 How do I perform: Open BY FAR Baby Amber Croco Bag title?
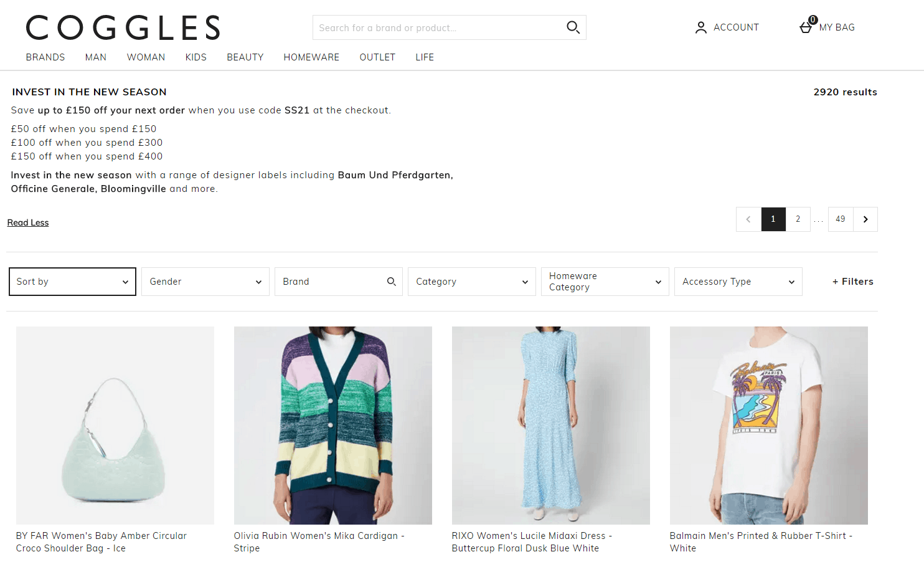pyautogui.click(x=101, y=542)
